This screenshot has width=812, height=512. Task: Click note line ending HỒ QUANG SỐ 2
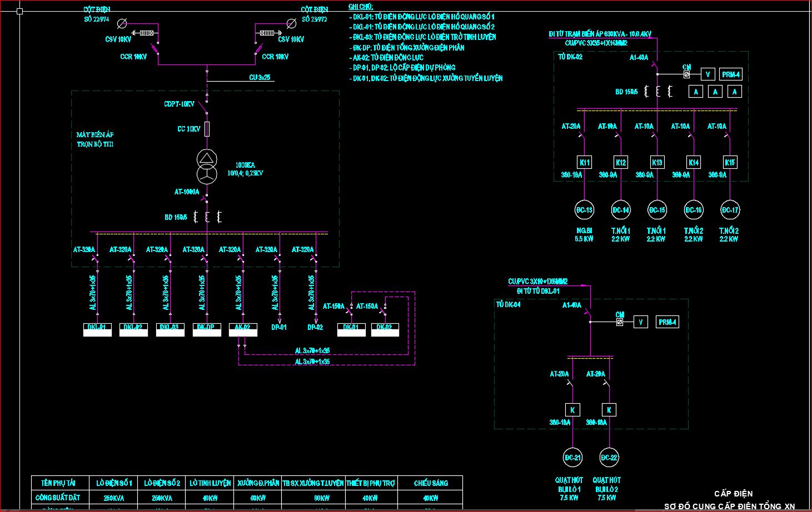[x=422, y=27]
